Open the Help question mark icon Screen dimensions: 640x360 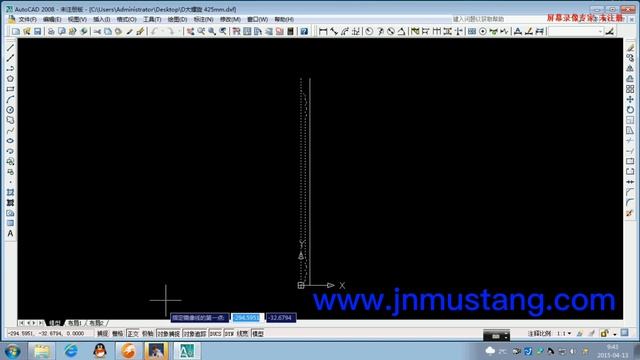304,31
